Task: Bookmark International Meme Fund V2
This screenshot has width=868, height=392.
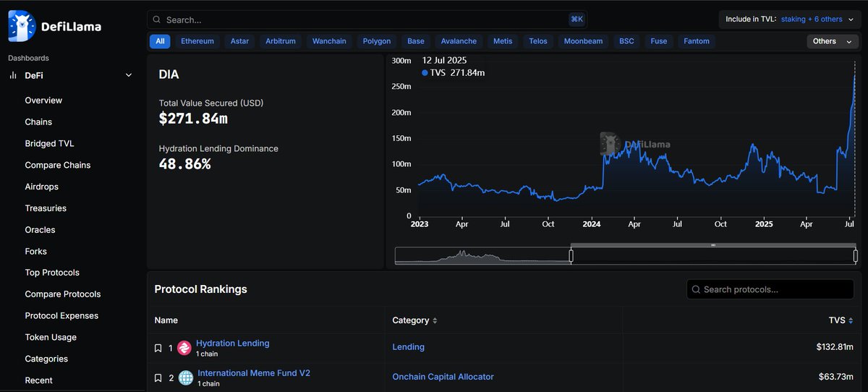Action: (158, 378)
